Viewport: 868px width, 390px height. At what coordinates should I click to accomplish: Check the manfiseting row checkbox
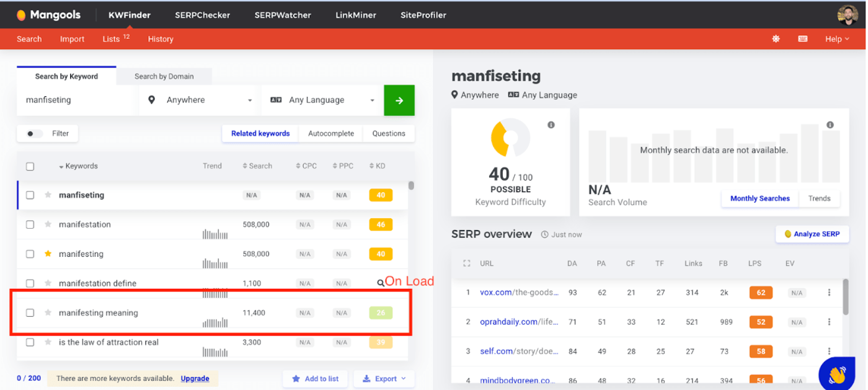coord(30,195)
